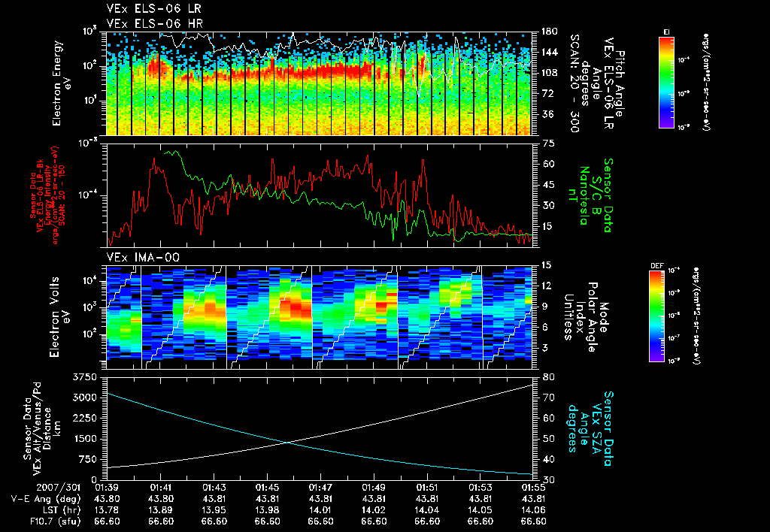The width and height of the screenshot is (770, 532).
Task: Click the time tick label '01:49'
Action: [374, 488]
